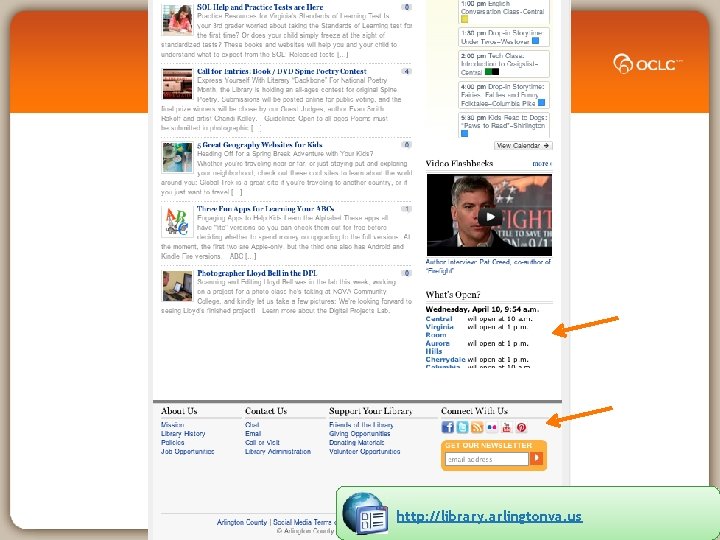
Task: Open the Library Administration link
Action: [278, 452]
